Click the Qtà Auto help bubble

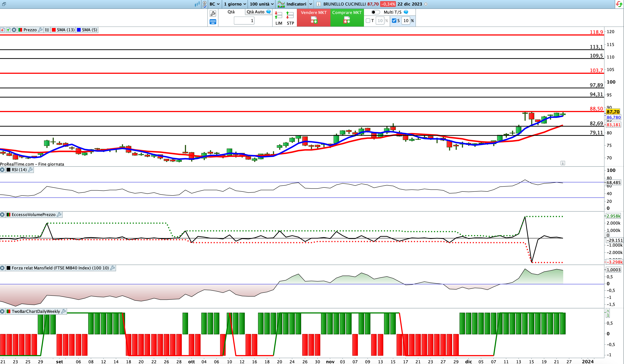tap(268, 12)
